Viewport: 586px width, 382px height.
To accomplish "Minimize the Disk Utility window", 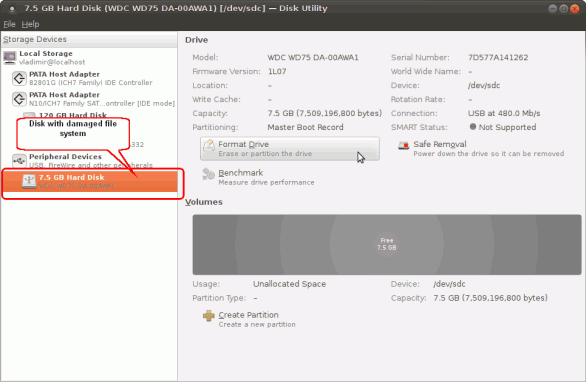I will [x=552, y=9].
